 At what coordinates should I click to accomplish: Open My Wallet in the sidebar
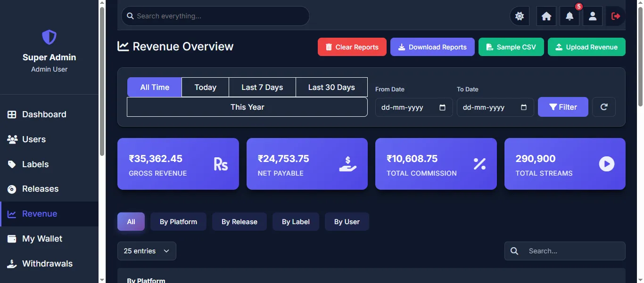[49, 239]
